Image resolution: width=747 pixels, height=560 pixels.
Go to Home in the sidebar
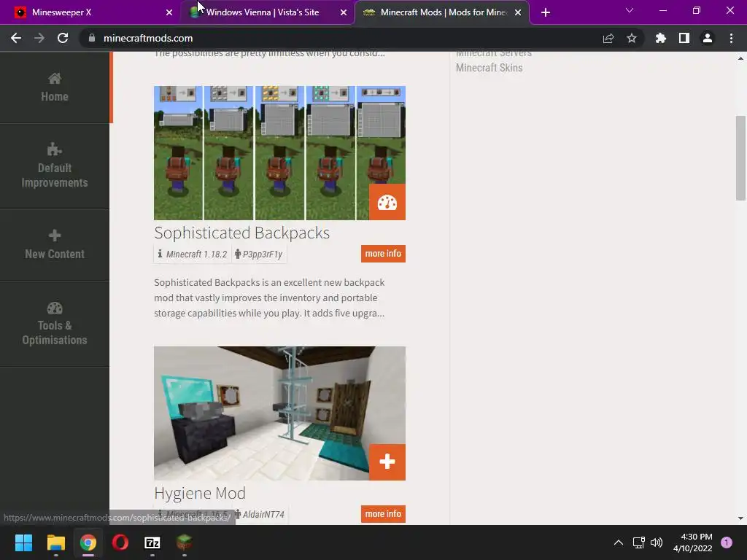coord(54,87)
